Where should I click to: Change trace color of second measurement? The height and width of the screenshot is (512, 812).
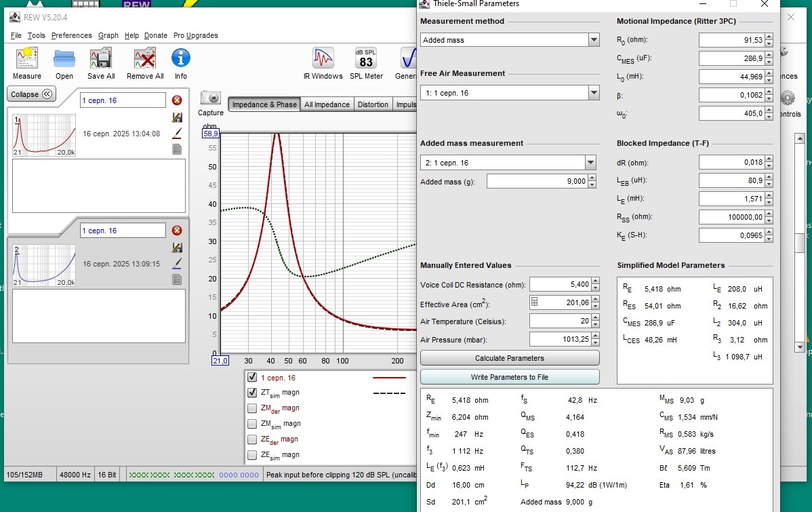(x=178, y=263)
